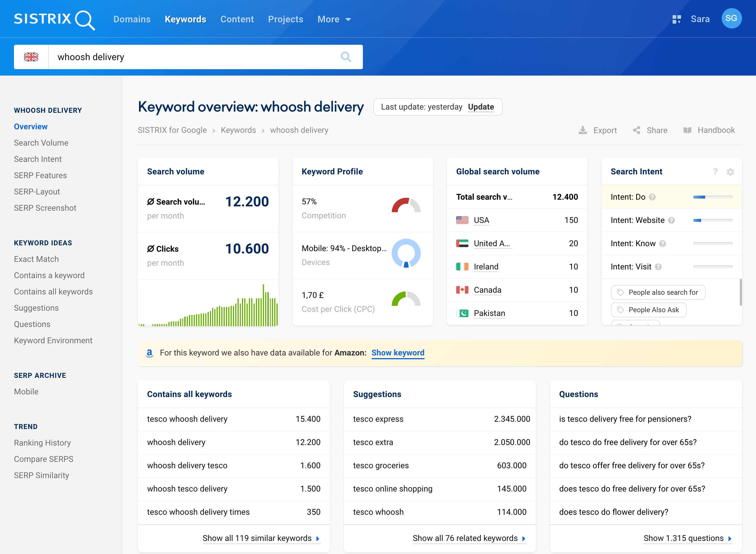
Task: Open SERP Similarity in sidebar
Action: click(41, 476)
